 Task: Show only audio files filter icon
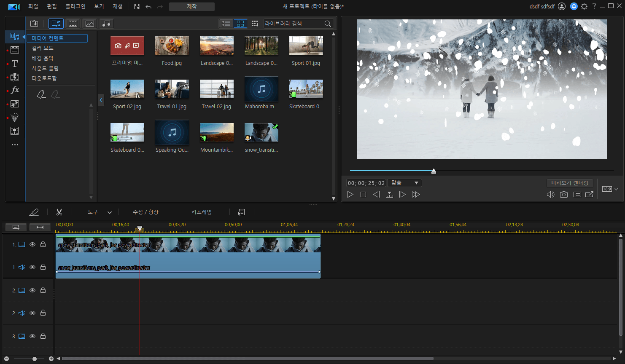pos(107,24)
